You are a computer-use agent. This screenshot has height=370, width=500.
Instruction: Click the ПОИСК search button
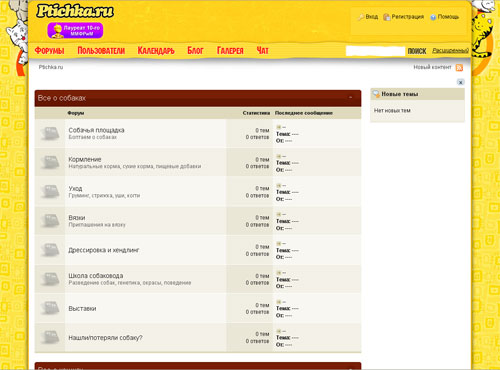(417, 51)
